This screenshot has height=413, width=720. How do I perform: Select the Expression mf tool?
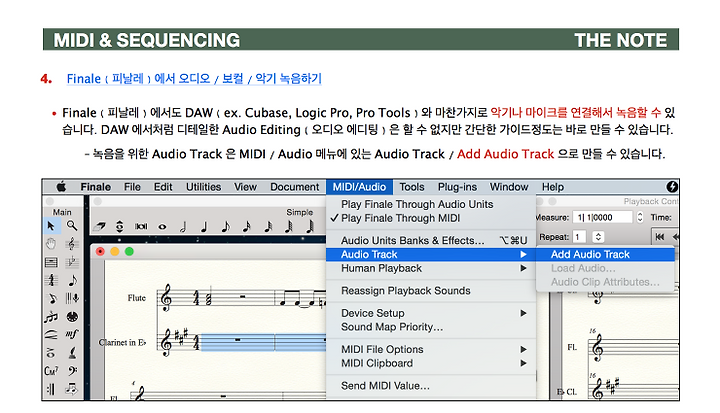72,334
